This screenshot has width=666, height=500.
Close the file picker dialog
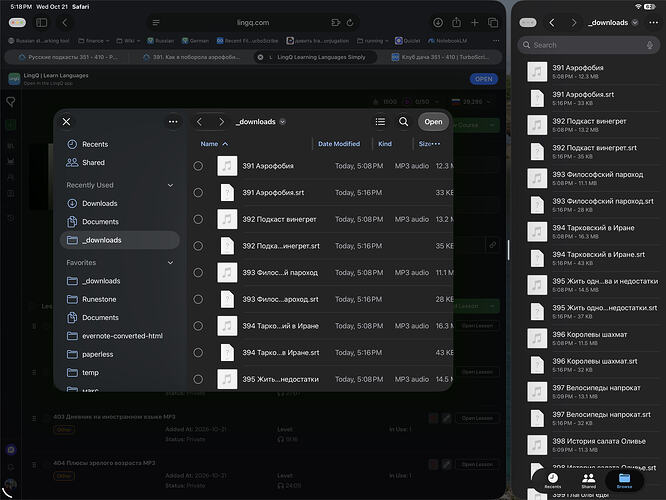66,122
